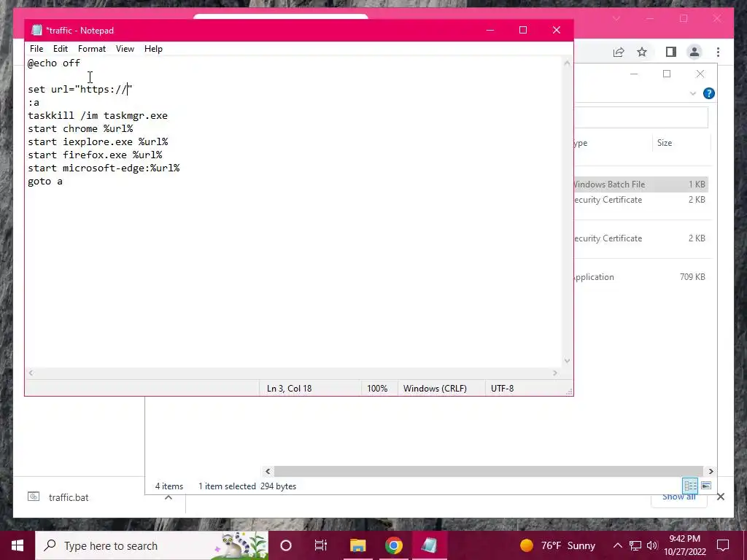Open the Format menu in Notepad
This screenshot has height=560, width=747.
click(91, 49)
